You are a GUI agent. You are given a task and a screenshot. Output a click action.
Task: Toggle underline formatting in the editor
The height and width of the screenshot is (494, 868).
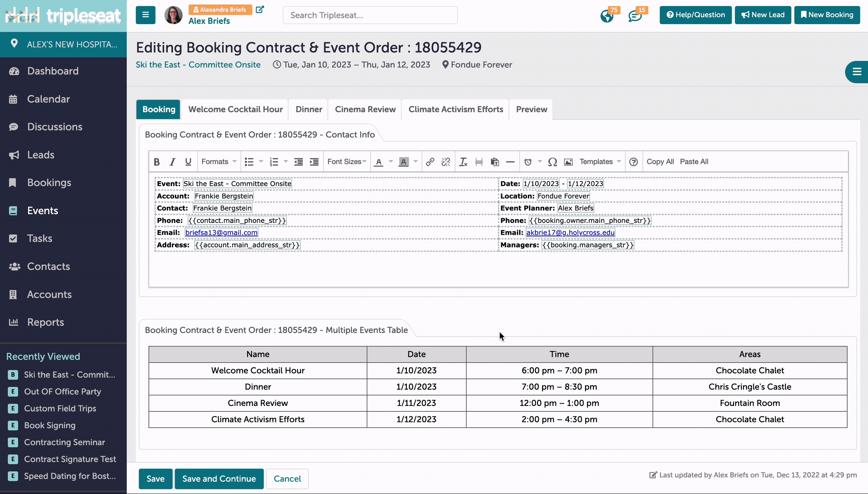pyautogui.click(x=188, y=162)
